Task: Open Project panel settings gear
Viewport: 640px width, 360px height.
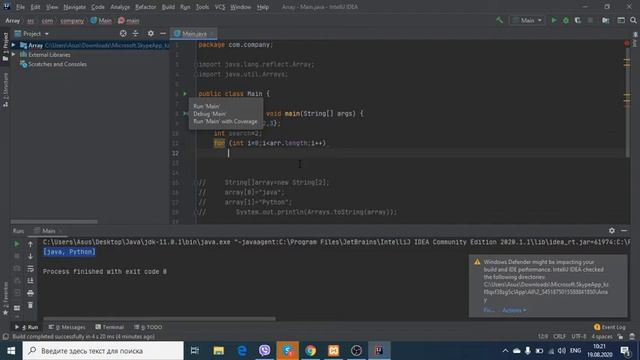Action: [x=151, y=33]
